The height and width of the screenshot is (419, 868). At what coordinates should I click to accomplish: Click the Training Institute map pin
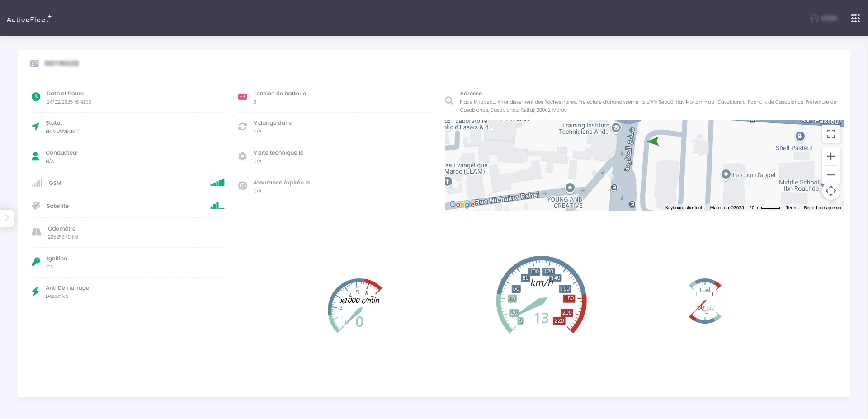point(616,128)
